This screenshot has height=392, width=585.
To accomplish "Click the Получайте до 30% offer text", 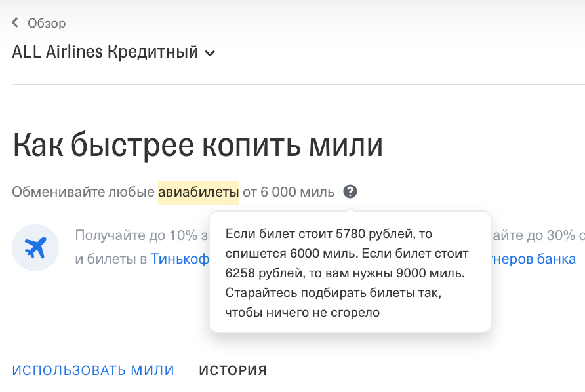I will 538,235.
